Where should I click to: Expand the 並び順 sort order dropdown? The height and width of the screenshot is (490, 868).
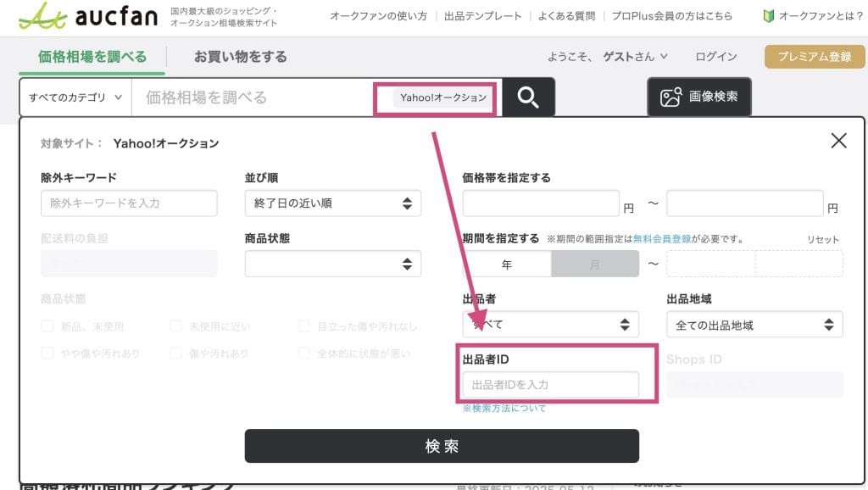click(x=332, y=203)
